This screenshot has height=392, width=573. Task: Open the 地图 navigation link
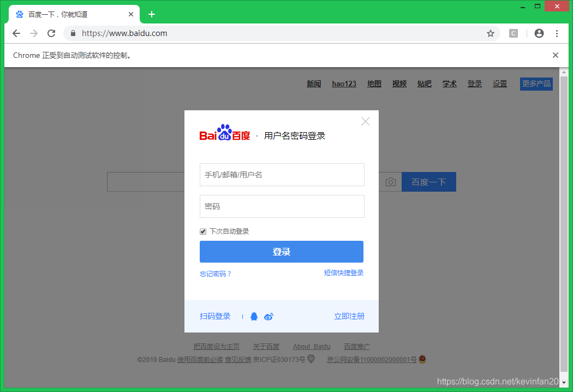point(374,84)
